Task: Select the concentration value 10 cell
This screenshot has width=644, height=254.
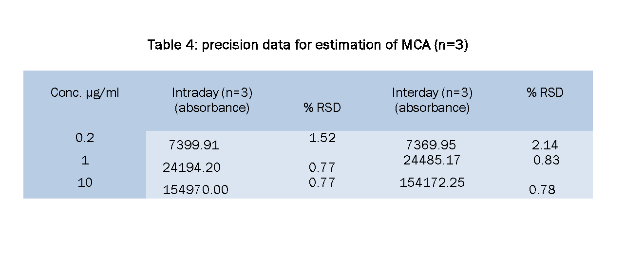Action: (85, 182)
